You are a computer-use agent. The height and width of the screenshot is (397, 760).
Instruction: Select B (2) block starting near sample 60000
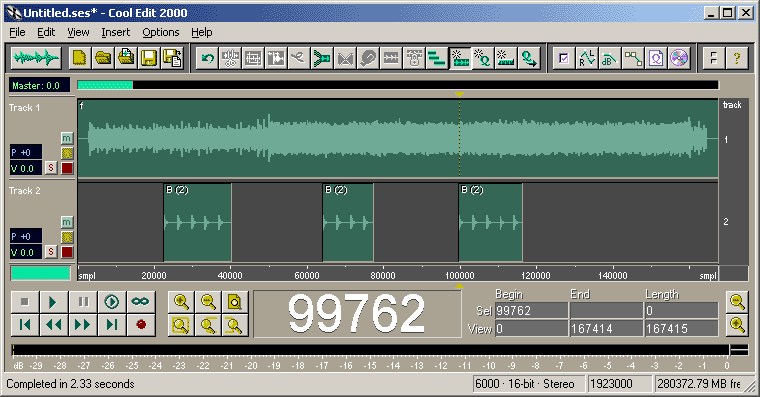pos(348,222)
